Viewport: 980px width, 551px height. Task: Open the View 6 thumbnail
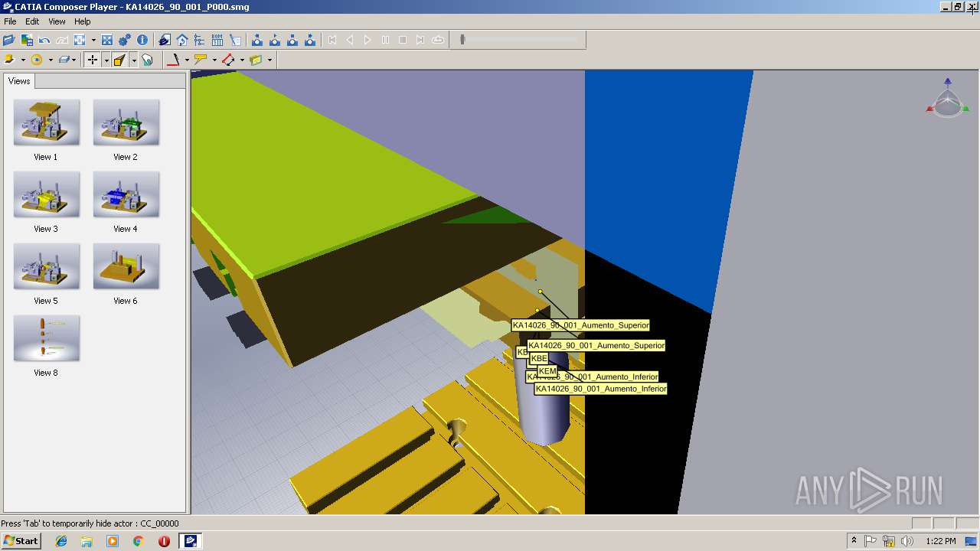pyautogui.click(x=126, y=266)
